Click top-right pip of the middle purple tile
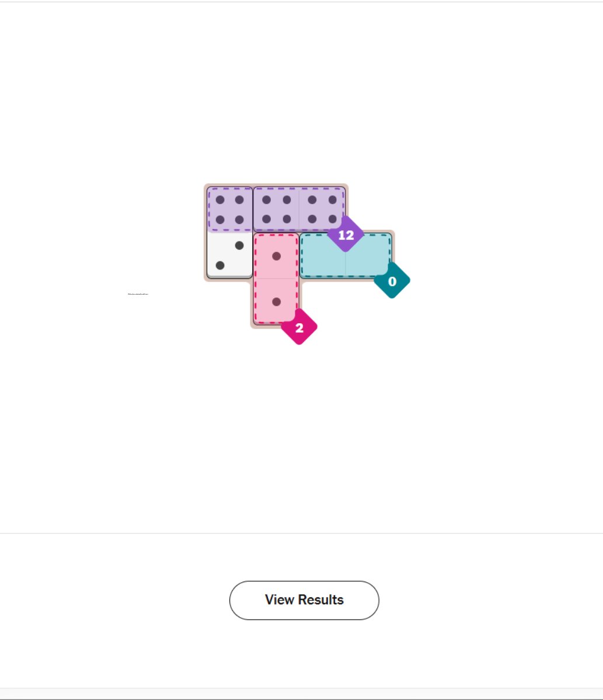This screenshot has height=700, width=603. click(x=287, y=200)
